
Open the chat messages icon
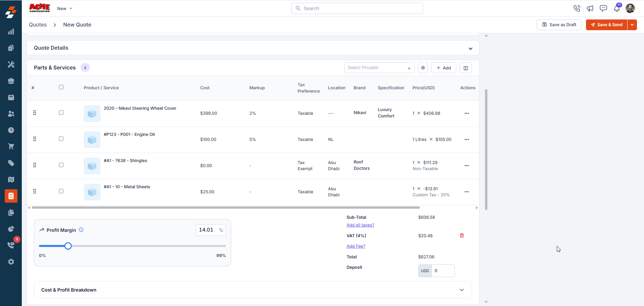[603, 8]
